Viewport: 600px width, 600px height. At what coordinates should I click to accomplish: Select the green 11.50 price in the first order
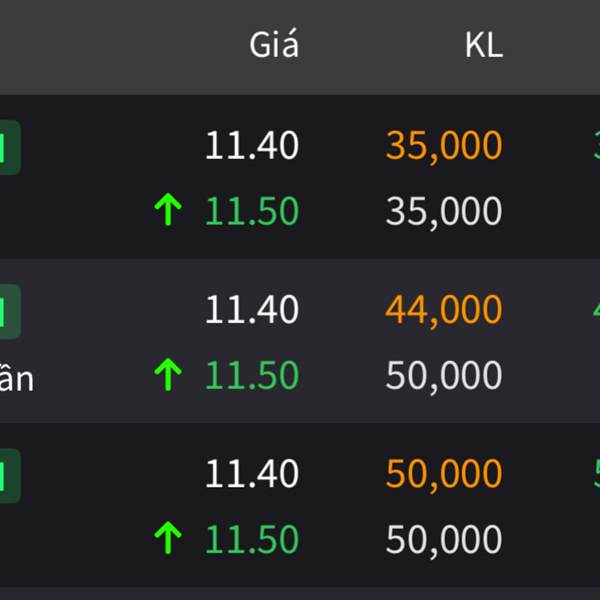pos(252,210)
